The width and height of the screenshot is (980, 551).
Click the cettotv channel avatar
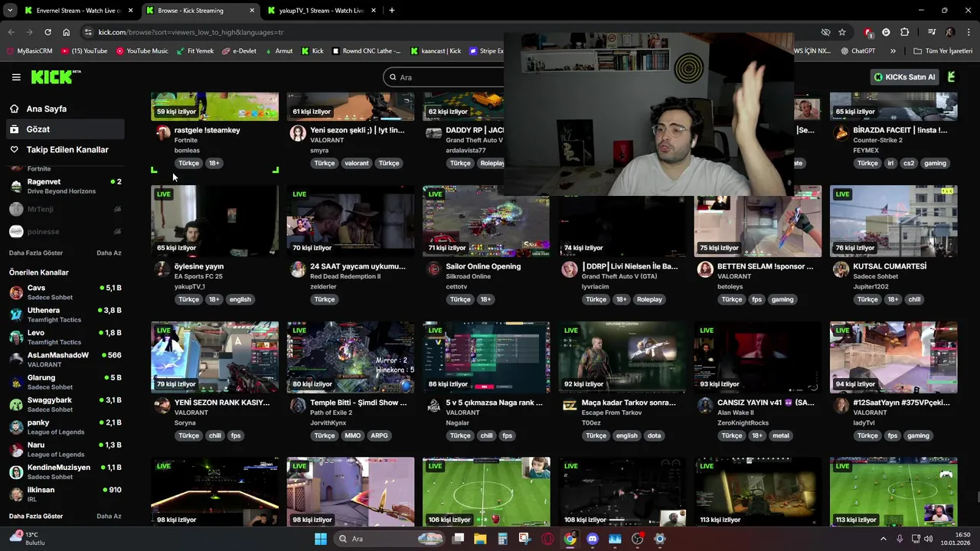pos(433,269)
